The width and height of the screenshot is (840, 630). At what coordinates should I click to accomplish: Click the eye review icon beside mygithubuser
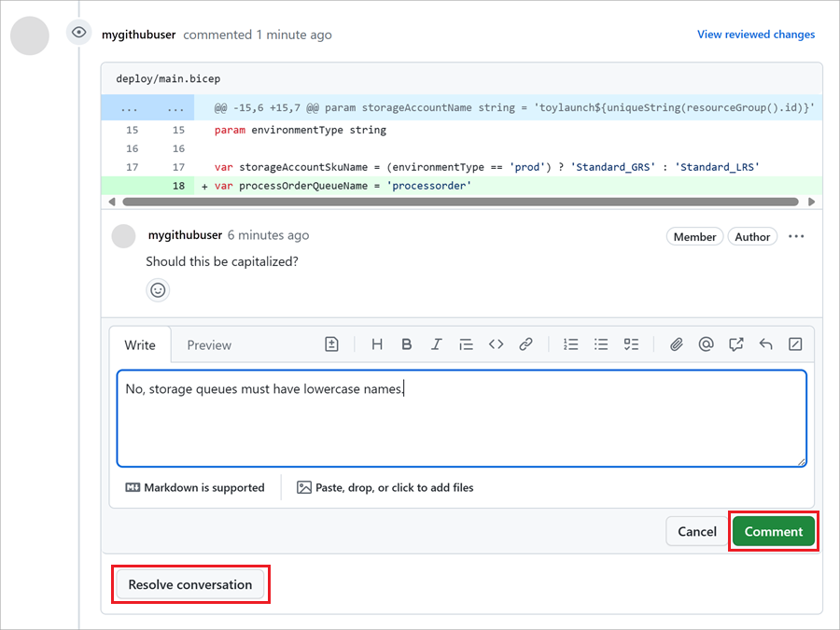[78, 33]
